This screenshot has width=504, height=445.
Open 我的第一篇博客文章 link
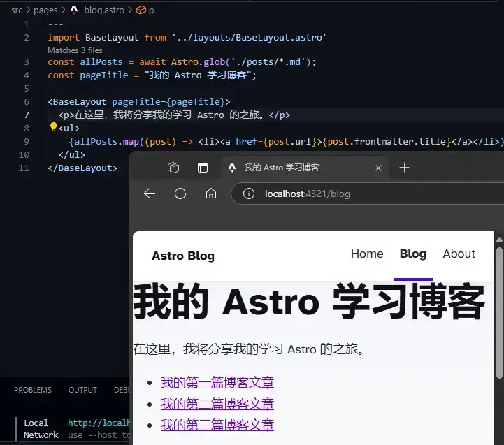click(x=217, y=382)
